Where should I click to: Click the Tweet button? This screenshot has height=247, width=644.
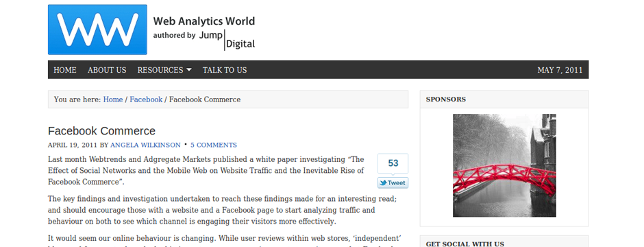(x=393, y=183)
